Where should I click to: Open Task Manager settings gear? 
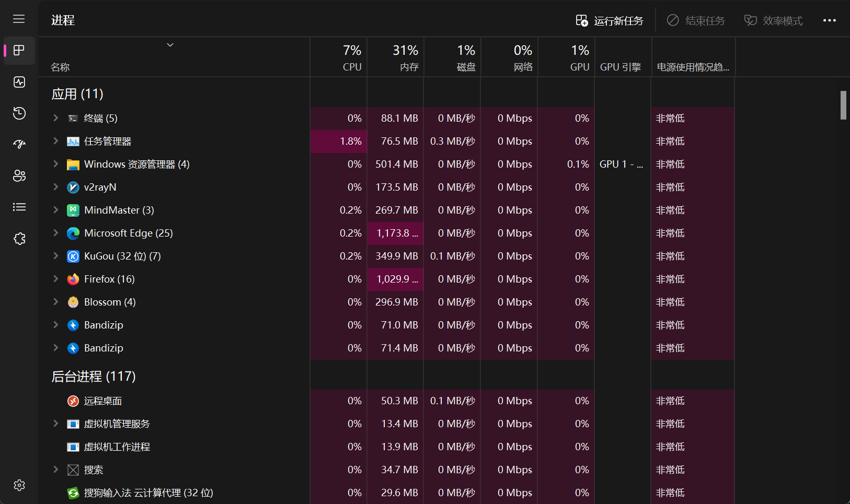click(x=19, y=485)
